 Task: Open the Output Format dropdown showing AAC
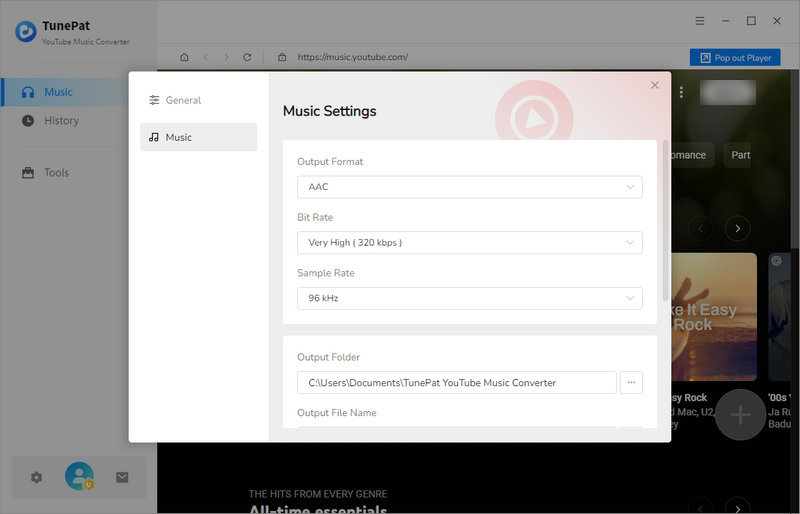469,187
